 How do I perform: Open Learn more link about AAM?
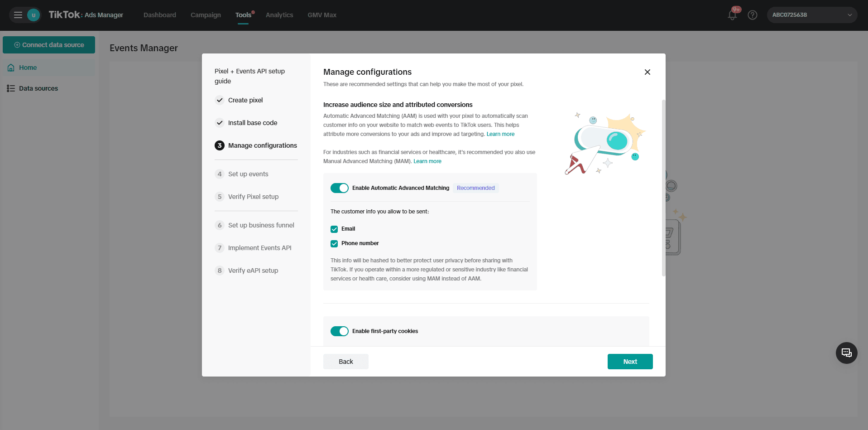pos(500,134)
